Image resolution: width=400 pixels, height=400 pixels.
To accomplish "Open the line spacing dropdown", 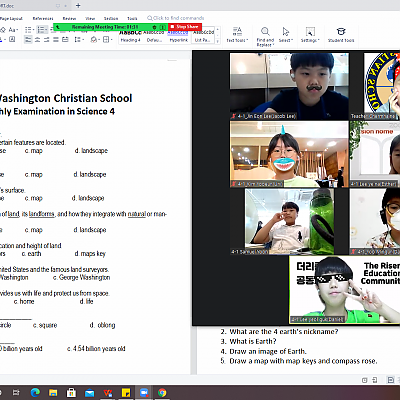I will (79, 40).
